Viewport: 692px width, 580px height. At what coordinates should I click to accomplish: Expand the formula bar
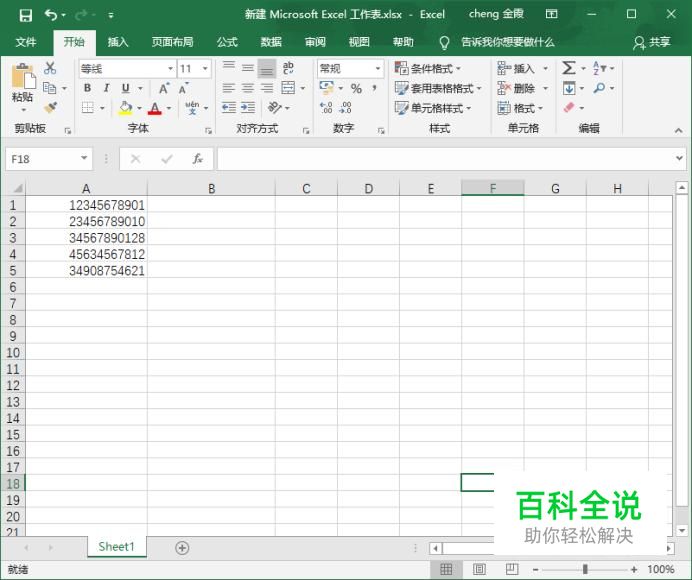click(x=679, y=158)
